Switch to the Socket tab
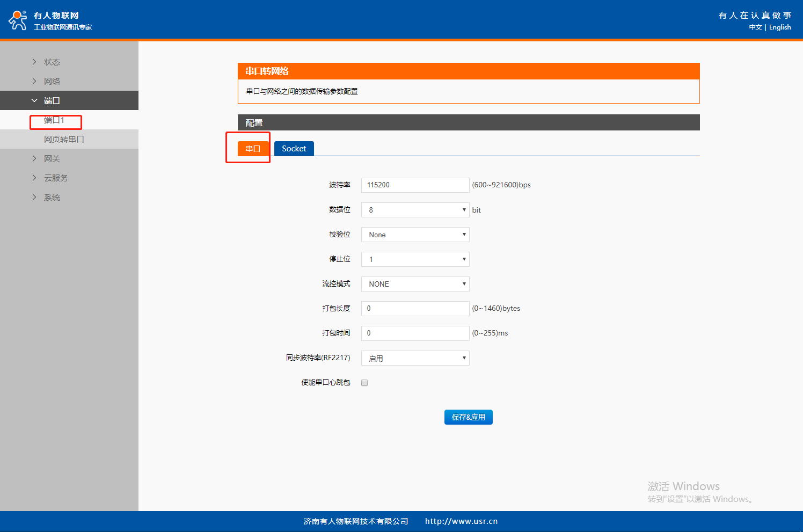 click(294, 149)
